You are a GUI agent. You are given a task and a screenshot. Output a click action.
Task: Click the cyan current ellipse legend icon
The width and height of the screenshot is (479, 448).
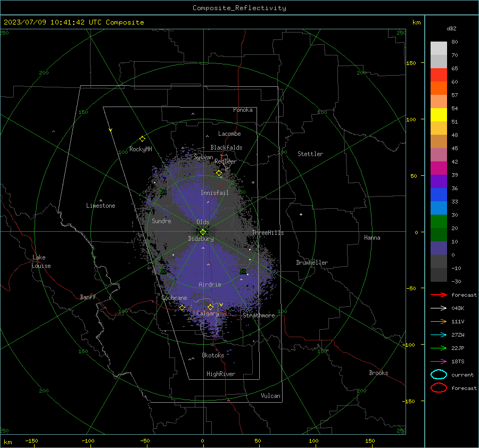(x=439, y=374)
